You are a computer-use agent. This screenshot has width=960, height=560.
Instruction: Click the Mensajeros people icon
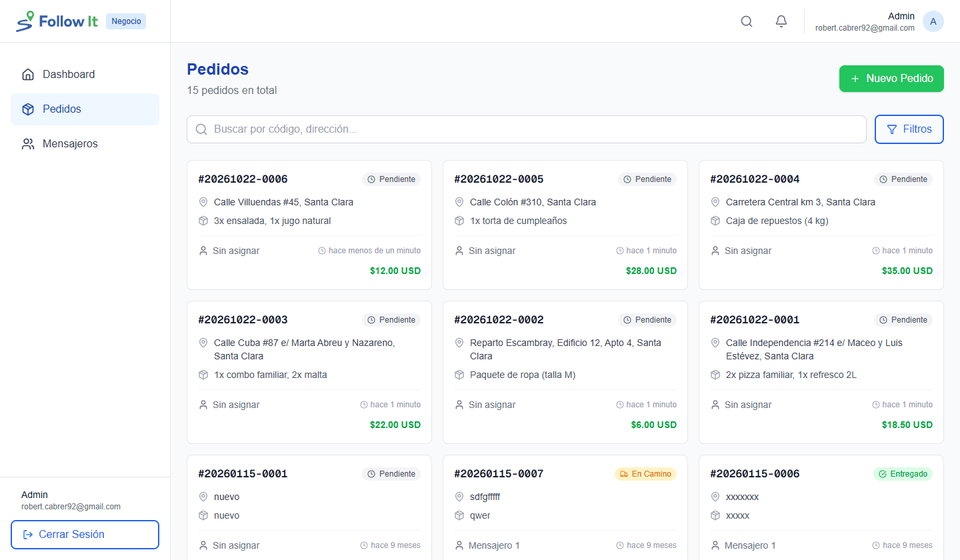tap(28, 144)
